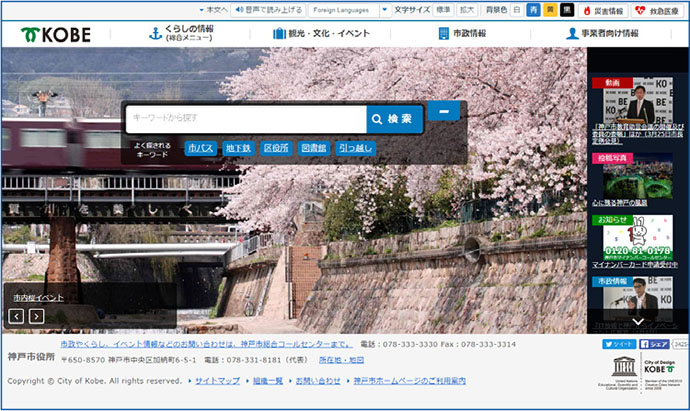The image size is (690, 411).
Task: Show next slide with right arrow
Action: click(37, 316)
